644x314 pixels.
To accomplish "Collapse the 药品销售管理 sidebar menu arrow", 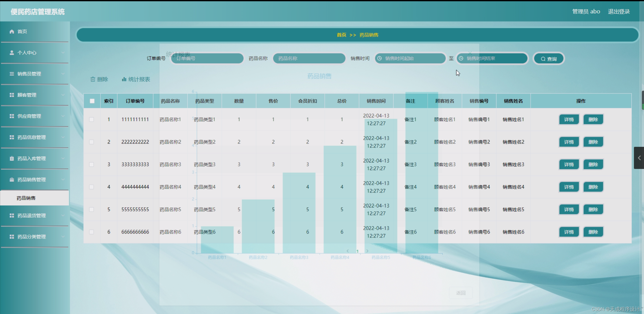I will 63,180.
